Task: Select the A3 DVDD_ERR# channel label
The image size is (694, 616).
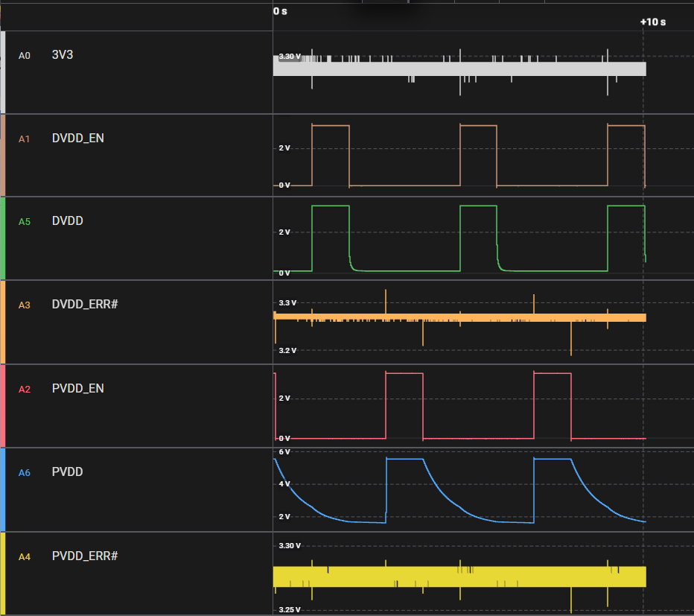Action: pos(85,304)
